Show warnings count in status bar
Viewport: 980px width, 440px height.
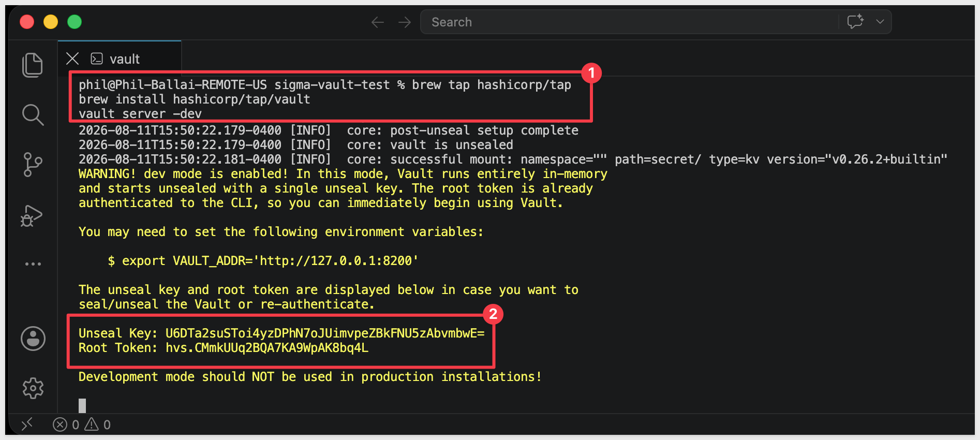pos(98,425)
